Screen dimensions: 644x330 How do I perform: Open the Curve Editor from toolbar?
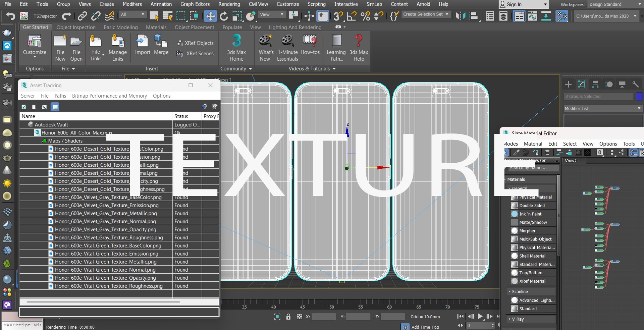click(x=533, y=16)
